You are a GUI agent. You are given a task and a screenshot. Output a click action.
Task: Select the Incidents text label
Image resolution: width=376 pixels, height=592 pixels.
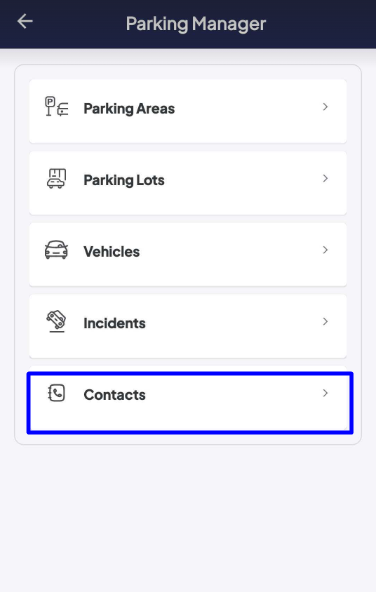[x=114, y=323]
